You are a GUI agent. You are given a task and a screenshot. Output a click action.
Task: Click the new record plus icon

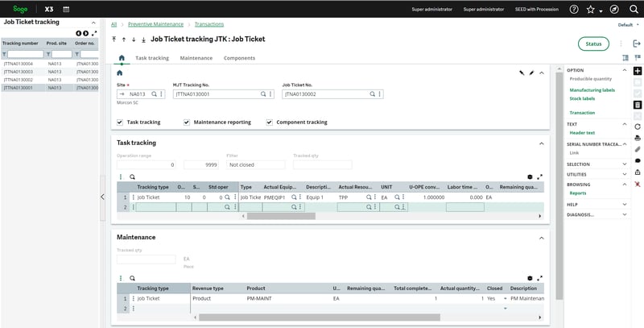point(637,71)
